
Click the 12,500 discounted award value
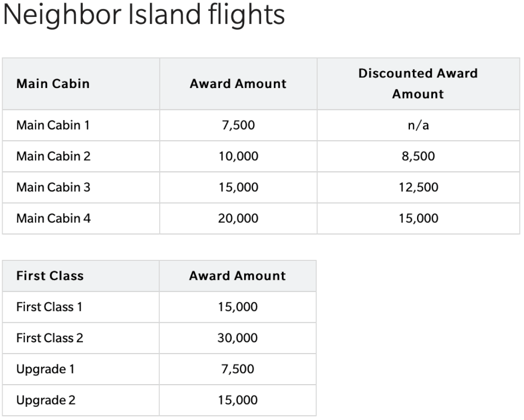pyautogui.click(x=418, y=187)
